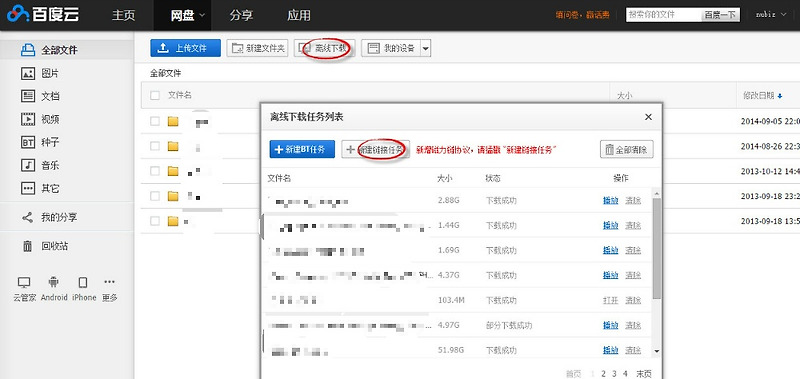Screen dimensions: 800x379
Task: Click the 新建链接任务 button
Action: pyautogui.click(x=376, y=149)
